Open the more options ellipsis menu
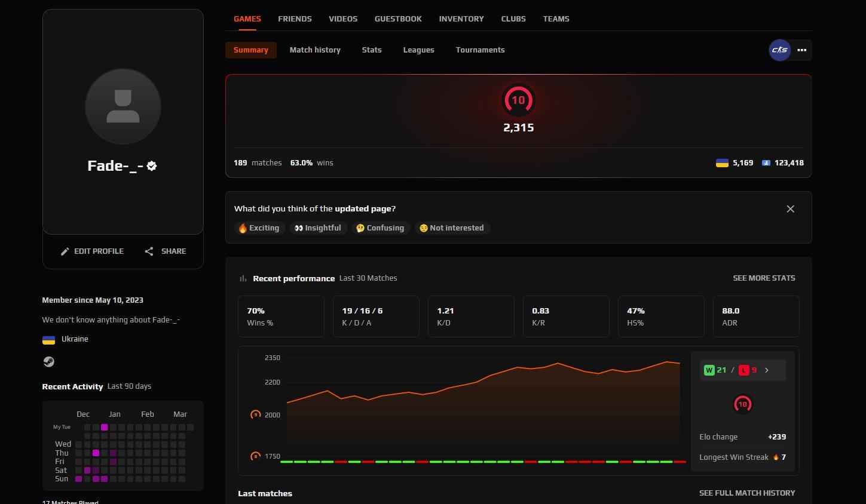The image size is (866, 504). (801, 50)
